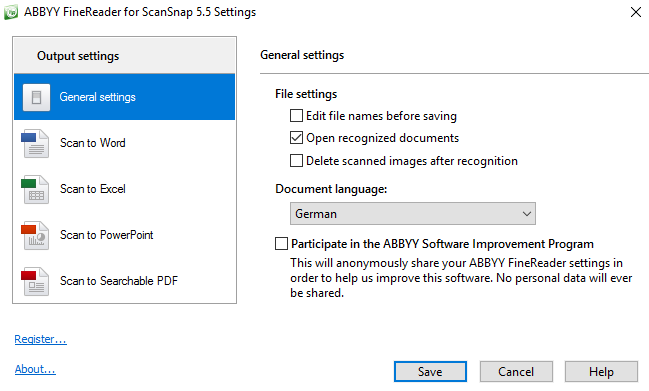Click the General settings heading on right

point(302,55)
